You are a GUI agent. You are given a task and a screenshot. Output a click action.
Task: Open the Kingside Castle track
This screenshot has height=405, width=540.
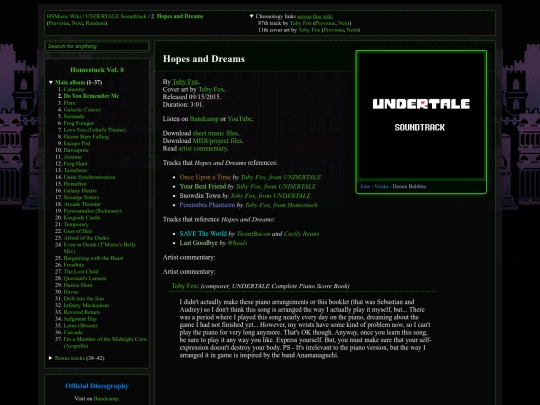pos(82,218)
